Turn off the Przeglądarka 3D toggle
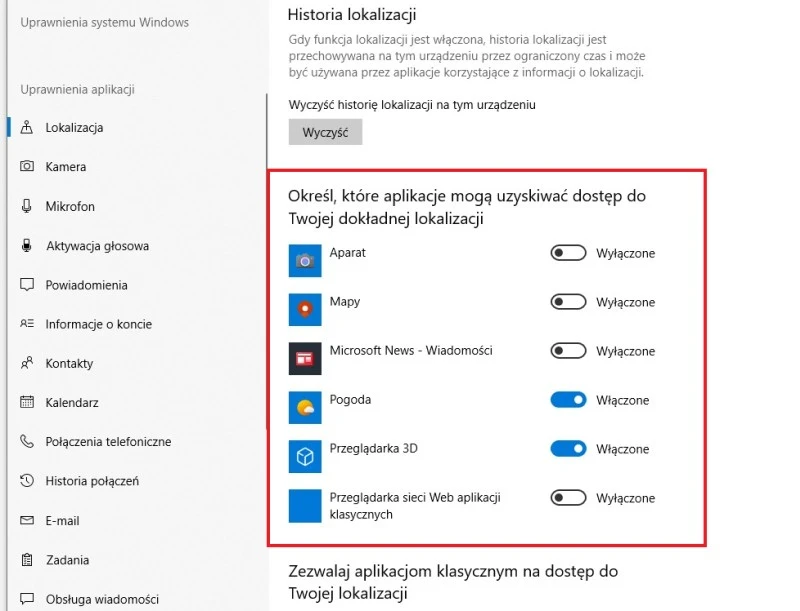Screen dimensions: 800x611 [568, 449]
